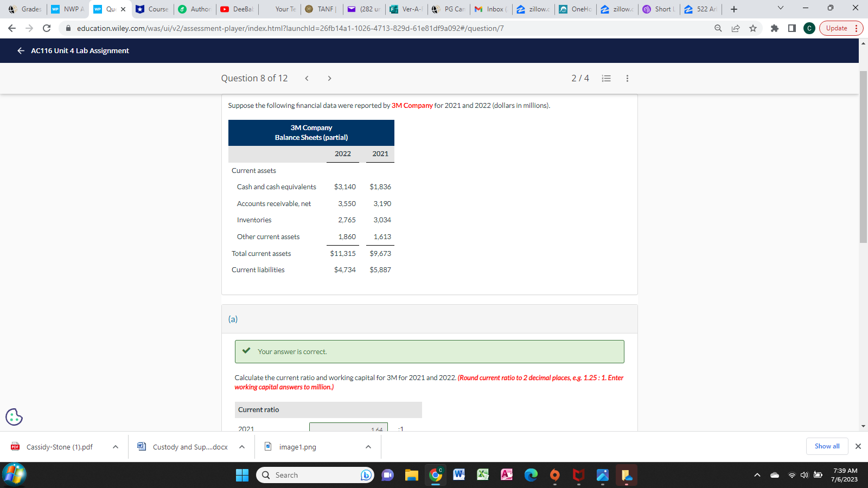The image size is (868, 488).
Task: Click the back arrow beside AC116 Unit 4 Lab Assignment
Action: [x=20, y=50]
